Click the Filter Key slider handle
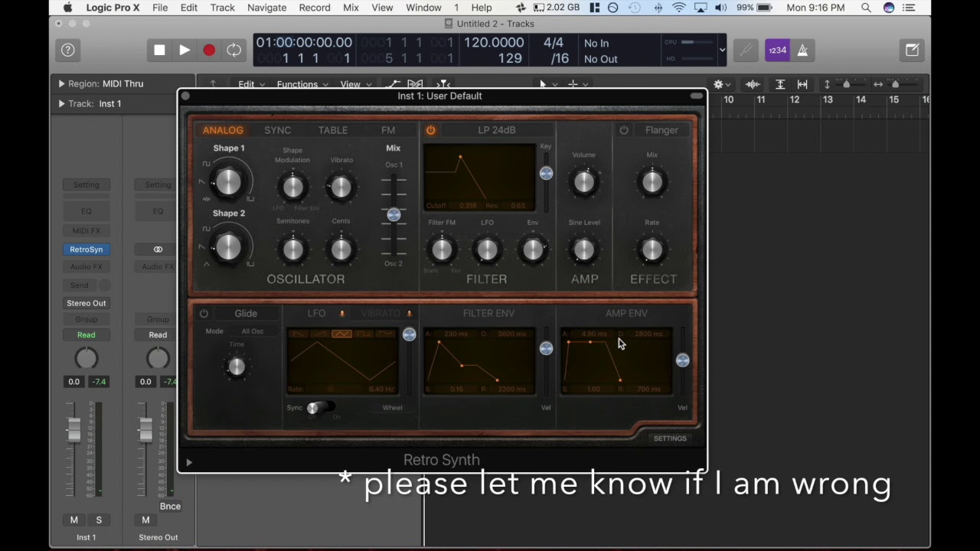This screenshot has width=980, height=551. (546, 174)
